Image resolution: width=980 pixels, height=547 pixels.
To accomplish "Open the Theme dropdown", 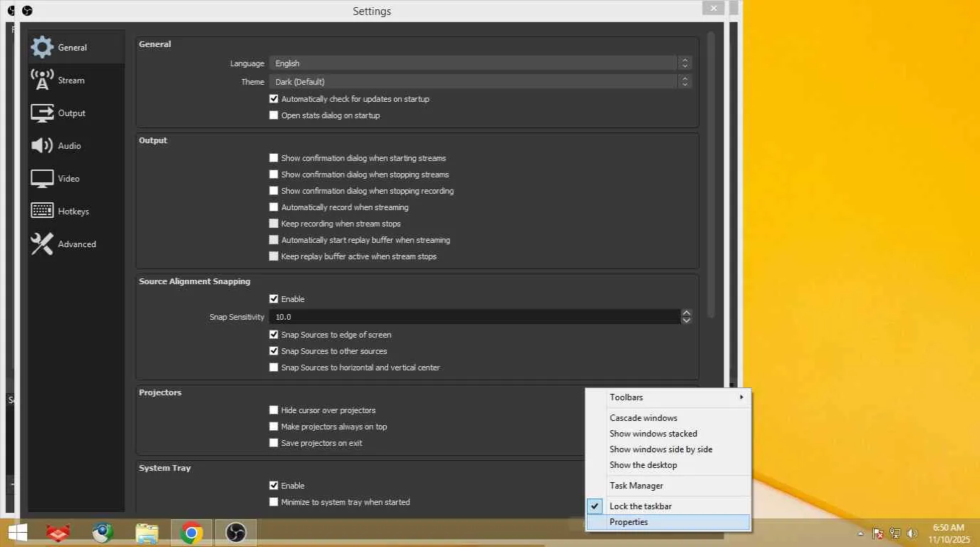I will (x=480, y=82).
